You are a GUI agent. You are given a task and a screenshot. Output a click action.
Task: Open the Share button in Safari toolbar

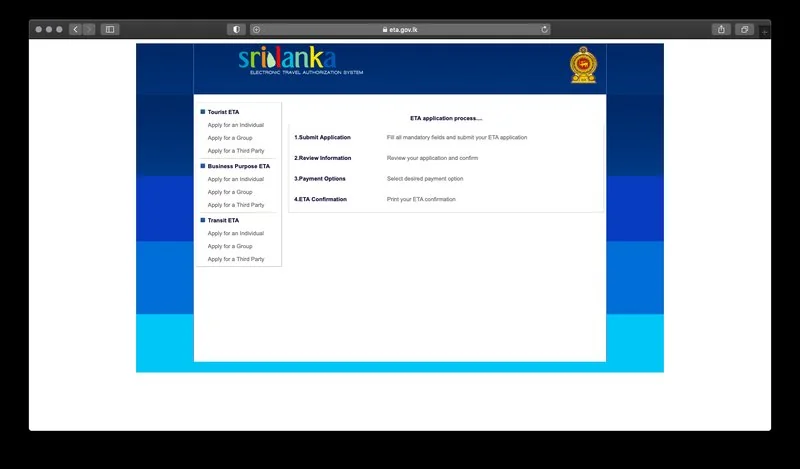pos(721,30)
